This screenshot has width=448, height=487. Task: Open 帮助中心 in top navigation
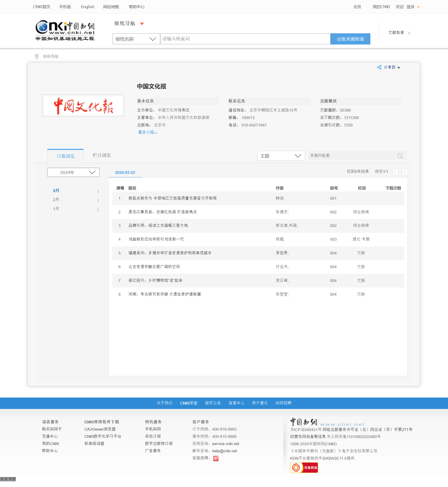(137, 7)
